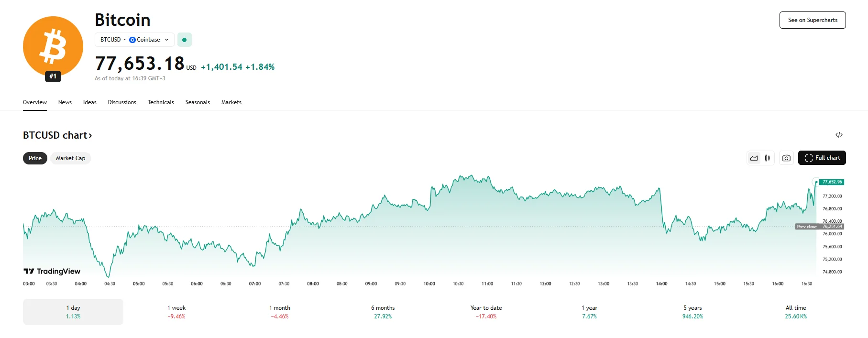Open the Full chart button
The image size is (868, 338).
[822, 158]
